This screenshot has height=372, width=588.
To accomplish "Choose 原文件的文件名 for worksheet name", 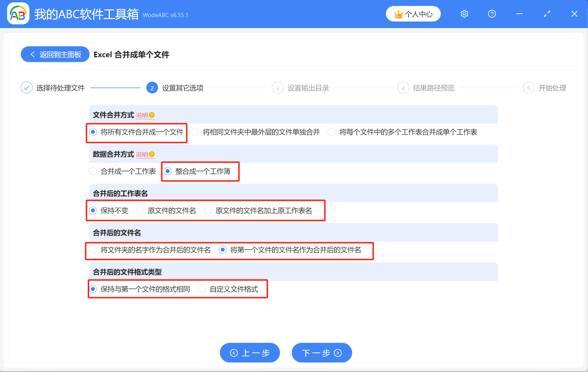I will pos(140,210).
